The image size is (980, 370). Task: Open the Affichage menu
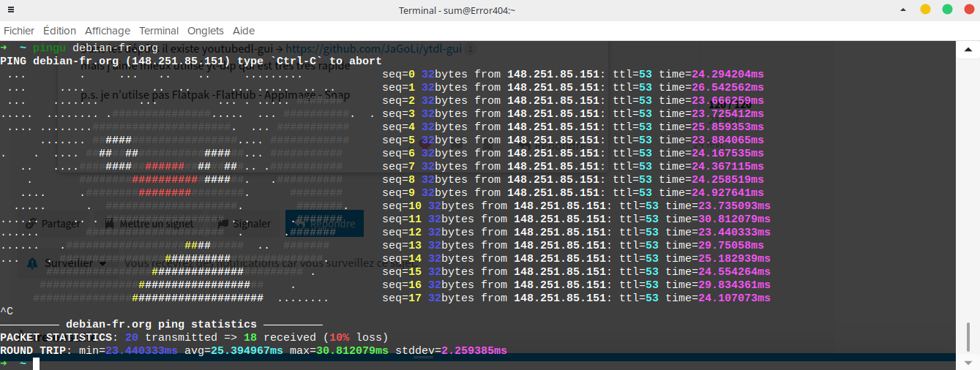pos(107,31)
